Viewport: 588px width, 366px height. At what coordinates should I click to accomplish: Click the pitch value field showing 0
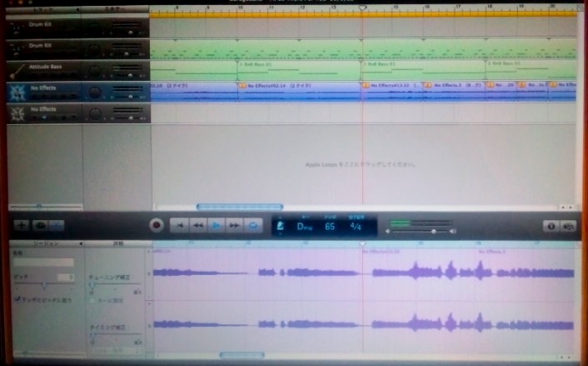pyautogui.click(x=66, y=278)
